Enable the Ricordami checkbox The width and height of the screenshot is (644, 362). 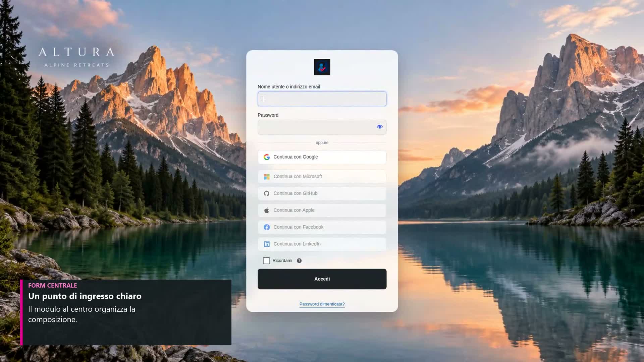click(266, 260)
